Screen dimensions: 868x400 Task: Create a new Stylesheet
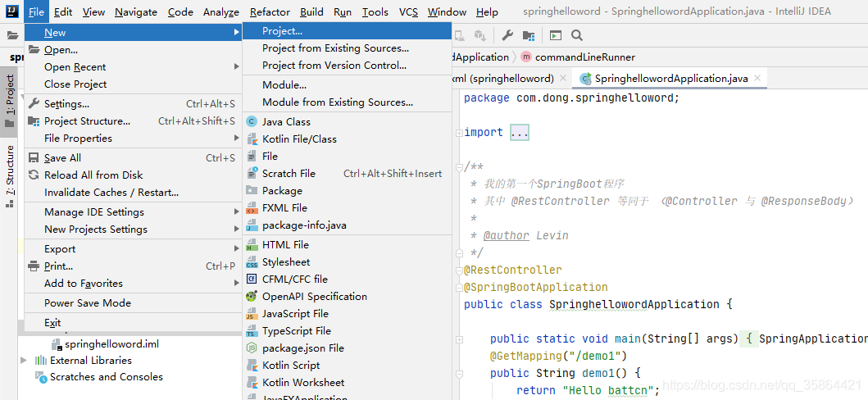[x=347, y=261]
